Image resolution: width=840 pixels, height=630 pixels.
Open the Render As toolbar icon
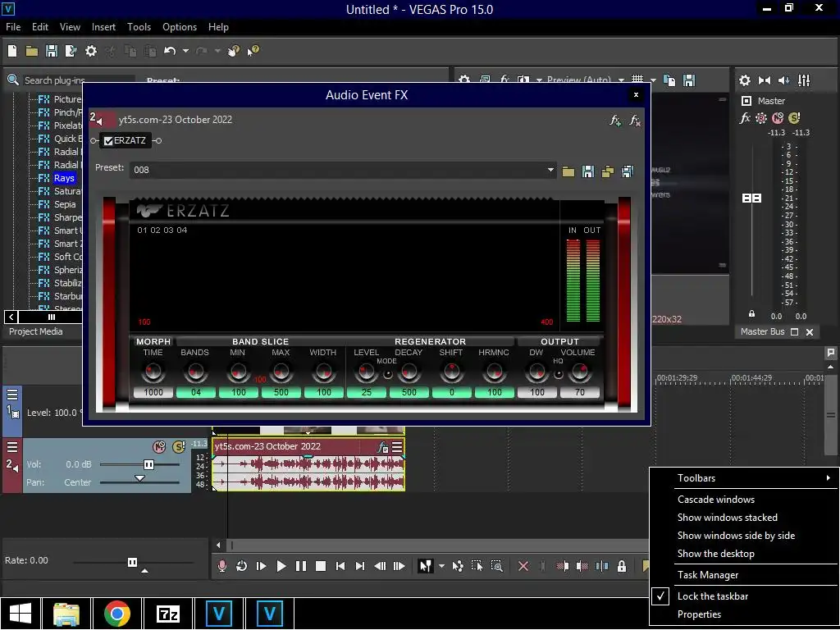[x=71, y=51]
